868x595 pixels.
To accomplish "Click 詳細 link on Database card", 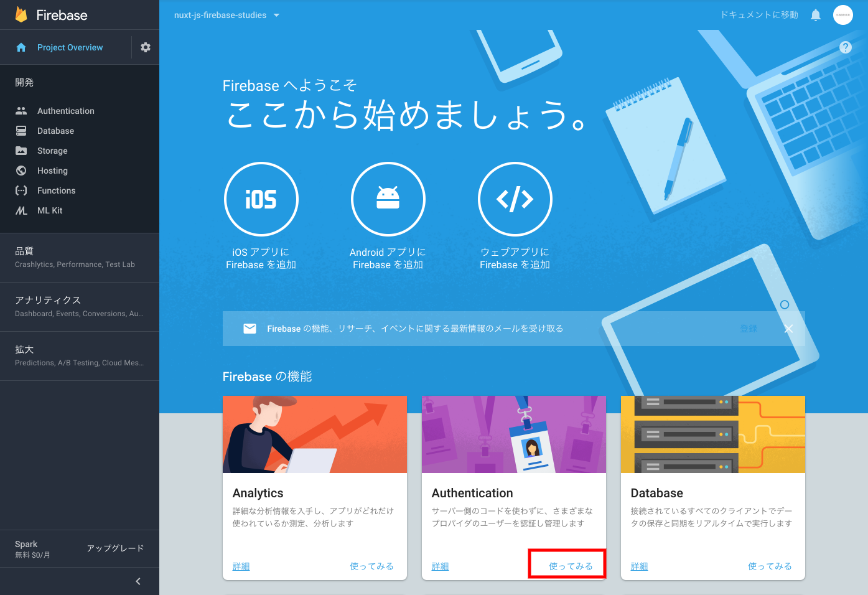I will [x=640, y=566].
